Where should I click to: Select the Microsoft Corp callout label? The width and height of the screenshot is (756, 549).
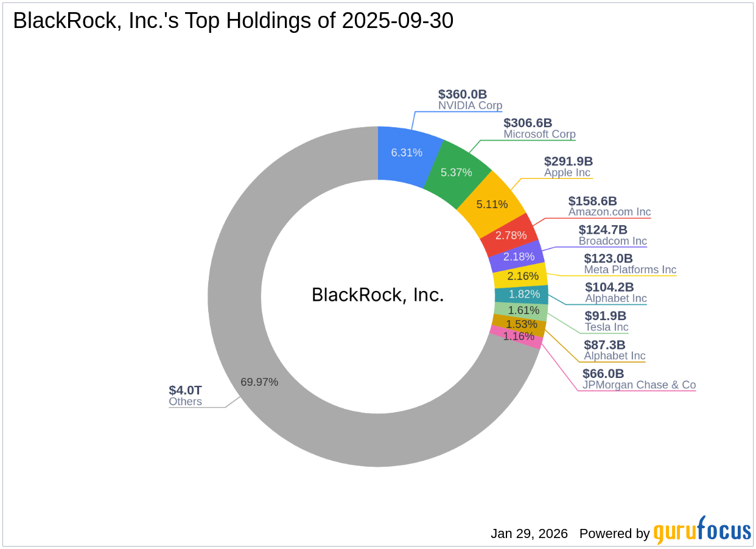click(538, 134)
